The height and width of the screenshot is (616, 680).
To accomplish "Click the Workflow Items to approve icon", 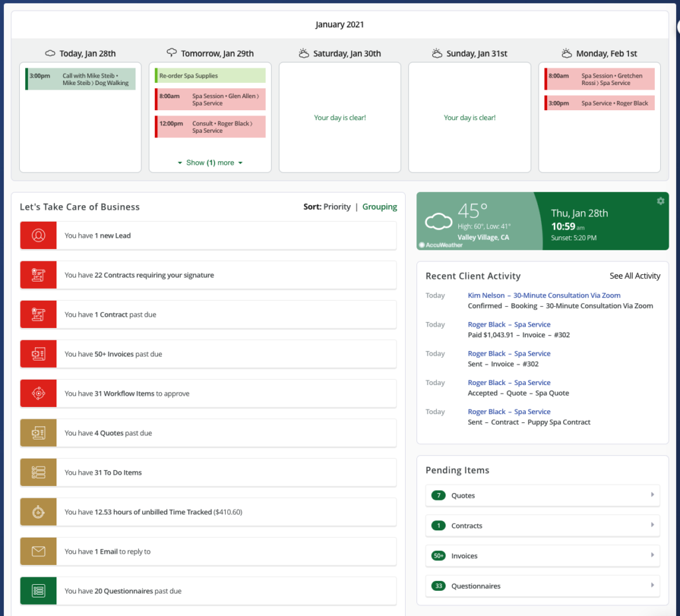I will [39, 394].
